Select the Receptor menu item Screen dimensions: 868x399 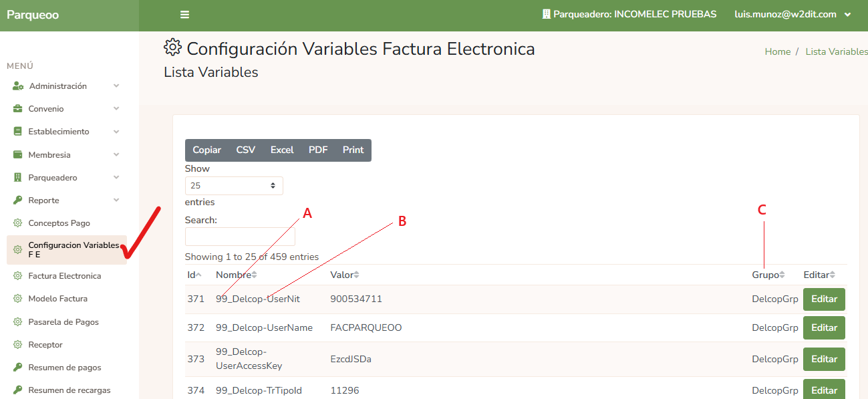click(44, 344)
